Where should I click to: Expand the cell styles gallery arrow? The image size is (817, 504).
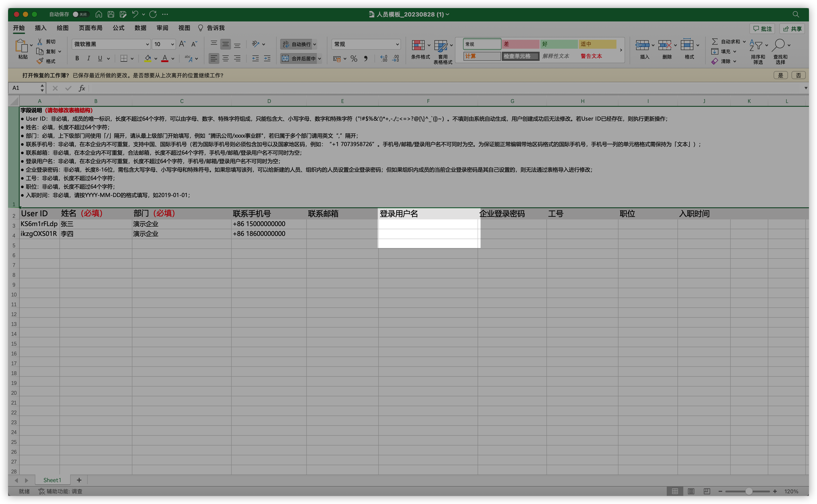(x=621, y=50)
